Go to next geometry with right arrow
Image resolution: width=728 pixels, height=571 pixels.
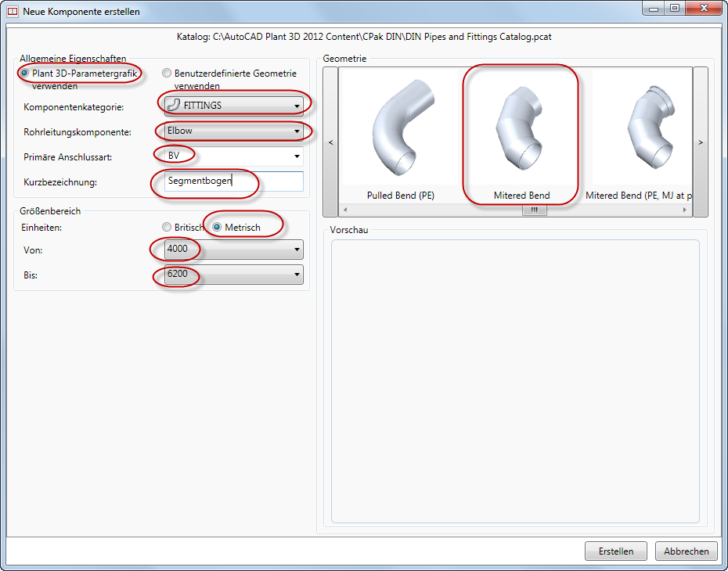click(x=701, y=142)
